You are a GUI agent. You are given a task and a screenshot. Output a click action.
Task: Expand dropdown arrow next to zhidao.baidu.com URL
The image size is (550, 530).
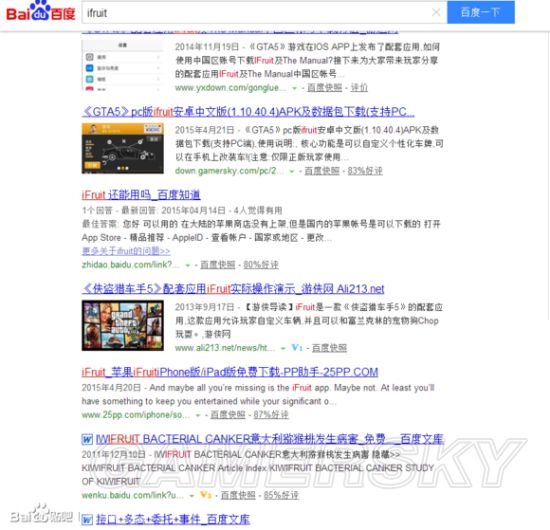[188, 265]
